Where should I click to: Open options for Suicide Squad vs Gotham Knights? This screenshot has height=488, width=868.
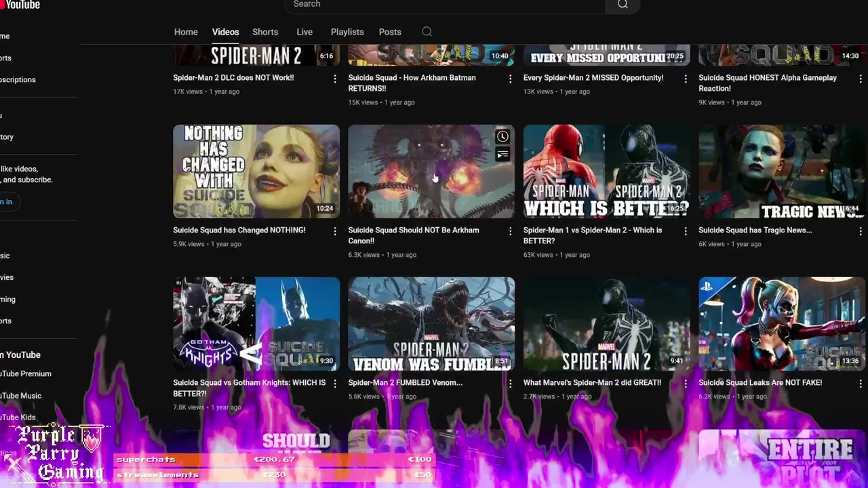(334, 384)
